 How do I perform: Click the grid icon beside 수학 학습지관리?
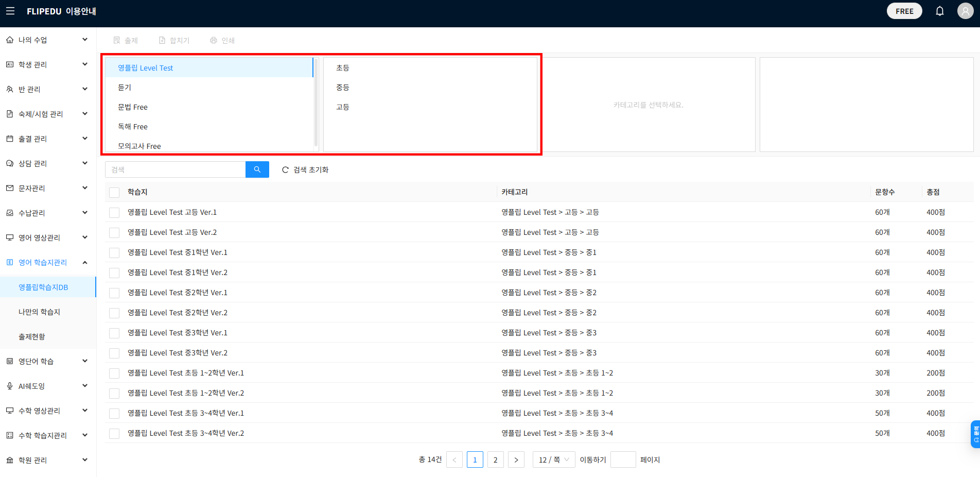pyautogui.click(x=10, y=435)
